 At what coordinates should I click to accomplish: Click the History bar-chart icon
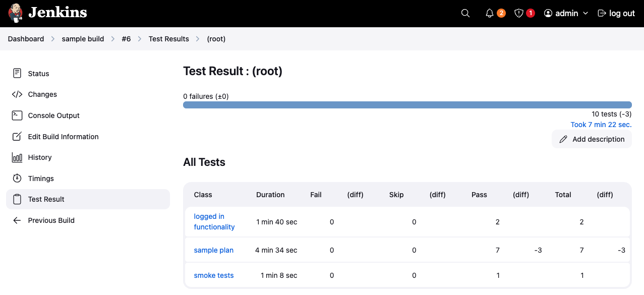17,157
